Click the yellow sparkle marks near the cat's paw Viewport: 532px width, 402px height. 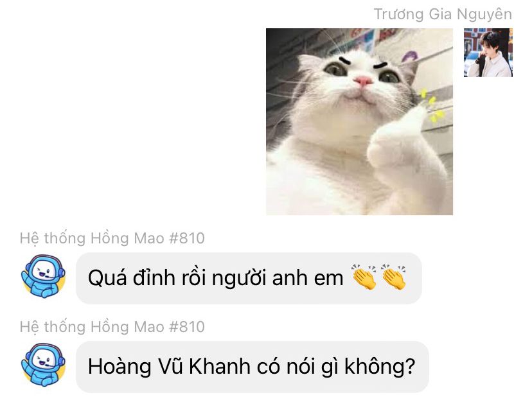[432, 105]
